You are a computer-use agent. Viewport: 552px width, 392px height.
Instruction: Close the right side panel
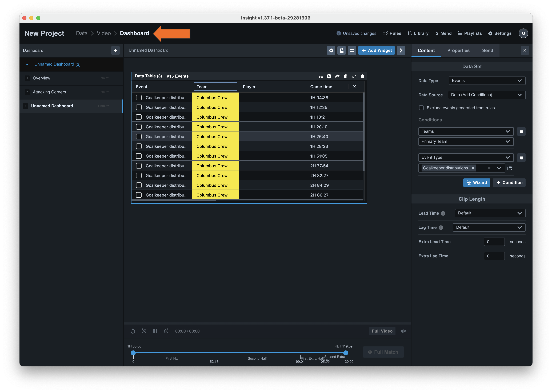point(525,50)
